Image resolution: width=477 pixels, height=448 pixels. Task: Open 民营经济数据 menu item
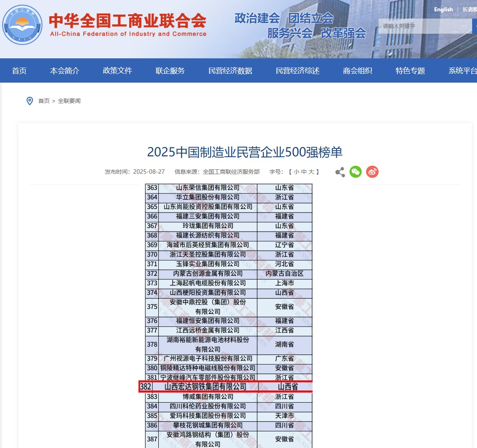[230, 71]
